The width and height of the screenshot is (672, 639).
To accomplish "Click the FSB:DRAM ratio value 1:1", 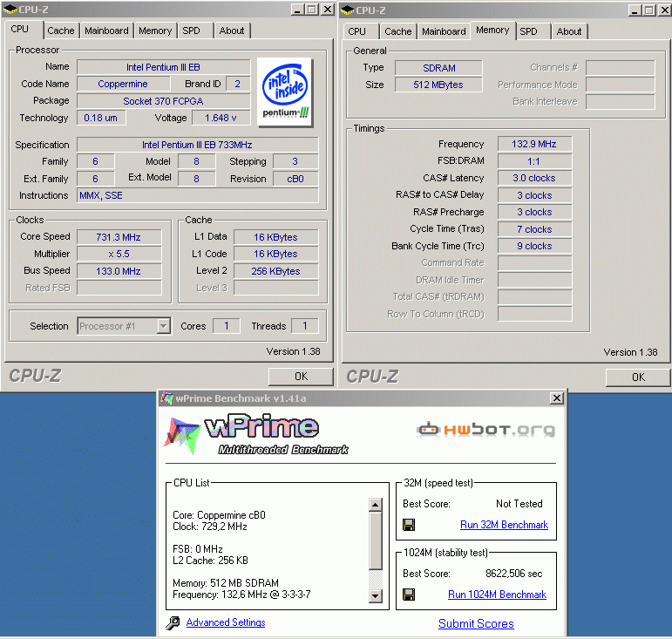I will [x=534, y=161].
